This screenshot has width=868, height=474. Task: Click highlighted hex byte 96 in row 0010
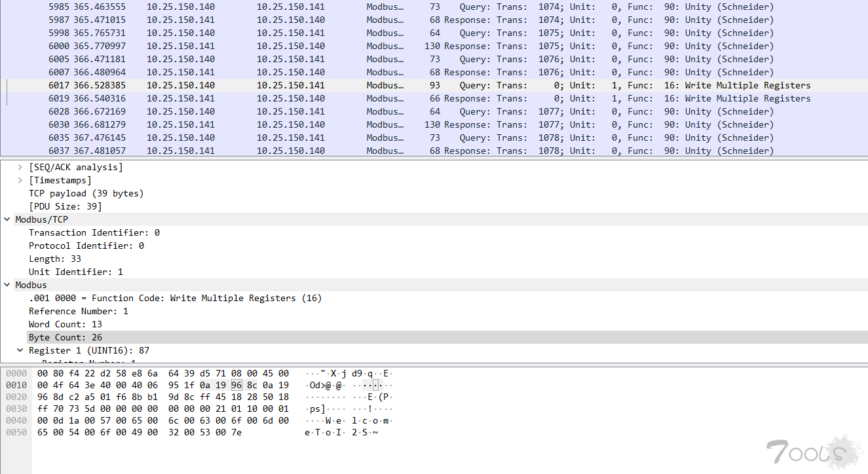coord(236,385)
